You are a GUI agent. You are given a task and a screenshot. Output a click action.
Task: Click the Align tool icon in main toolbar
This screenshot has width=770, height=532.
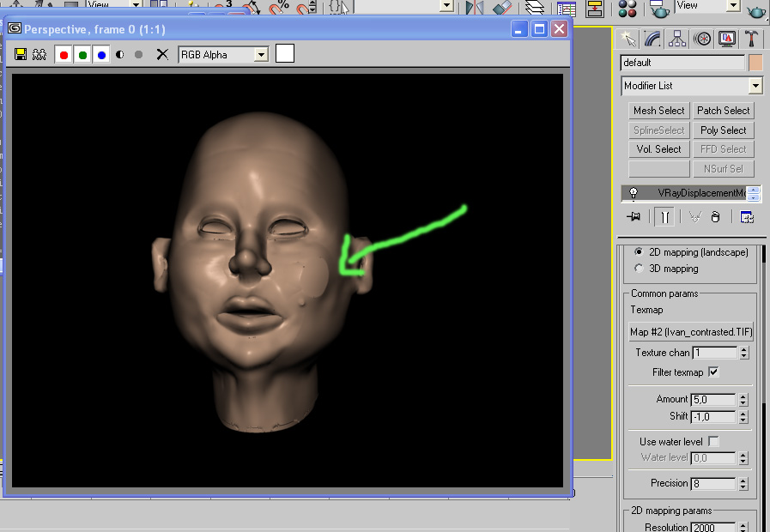[502, 7]
